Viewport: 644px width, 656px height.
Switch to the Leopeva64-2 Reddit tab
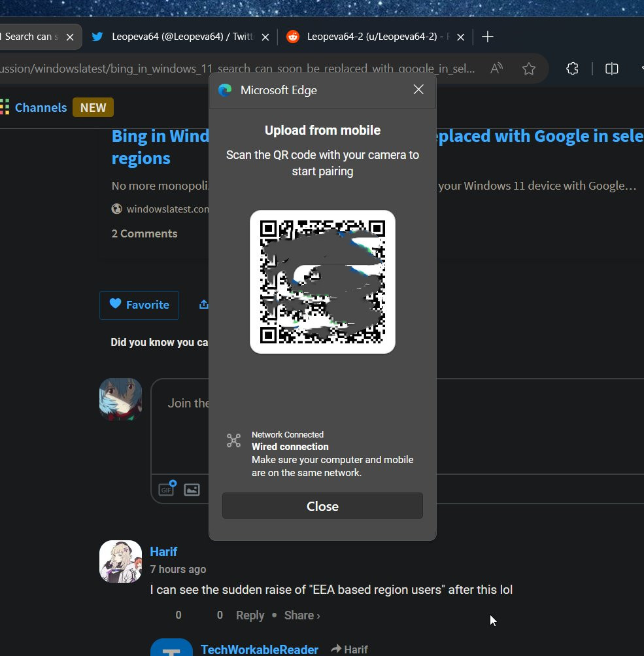(x=375, y=37)
